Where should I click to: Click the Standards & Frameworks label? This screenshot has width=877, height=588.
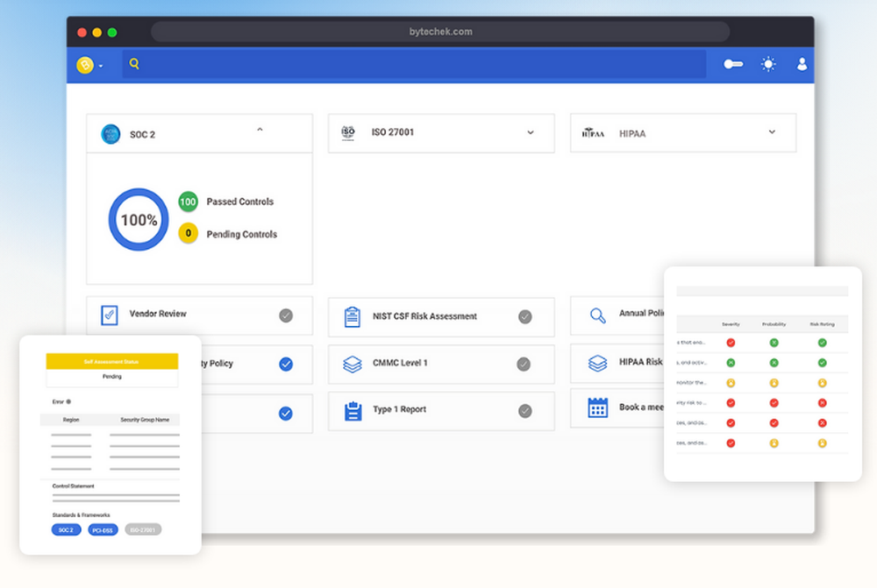coord(81,515)
